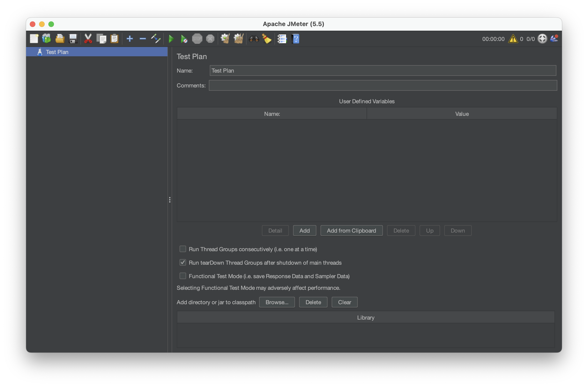Click the Shutdown threads icon

point(210,39)
